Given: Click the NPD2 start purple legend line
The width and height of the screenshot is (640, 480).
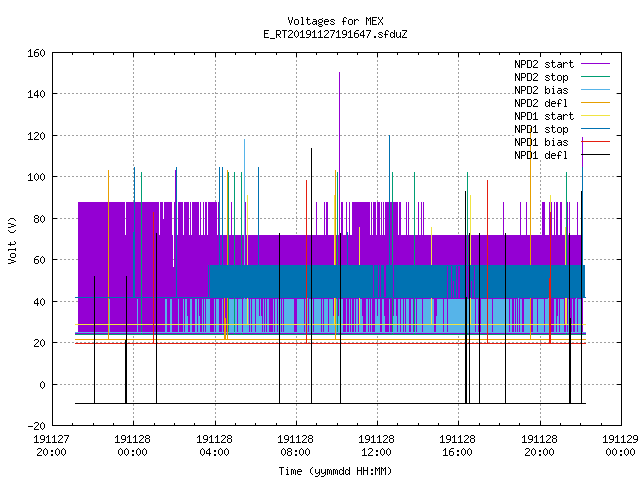Looking at the screenshot, I should pos(595,64).
